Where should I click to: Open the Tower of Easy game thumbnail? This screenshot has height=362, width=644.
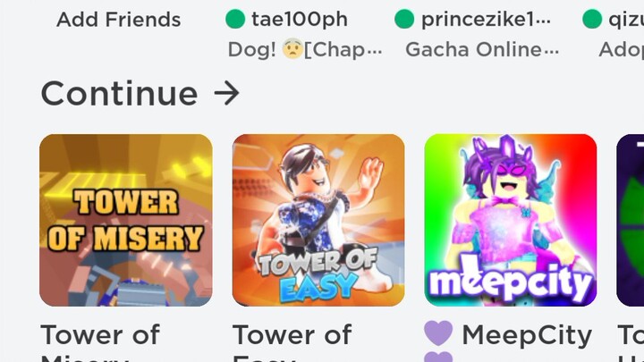pyautogui.click(x=318, y=220)
